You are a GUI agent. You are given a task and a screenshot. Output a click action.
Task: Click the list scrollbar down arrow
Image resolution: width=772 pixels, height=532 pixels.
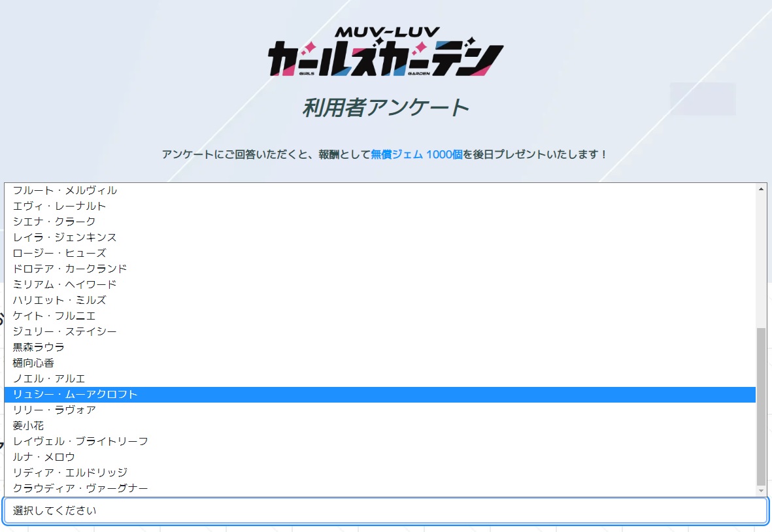(x=761, y=491)
